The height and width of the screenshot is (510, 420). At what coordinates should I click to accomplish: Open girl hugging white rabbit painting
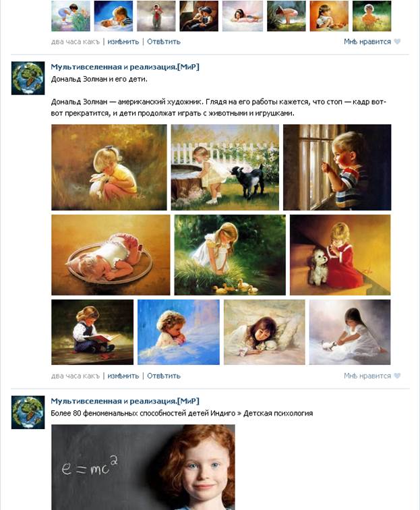[x=109, y=167]
